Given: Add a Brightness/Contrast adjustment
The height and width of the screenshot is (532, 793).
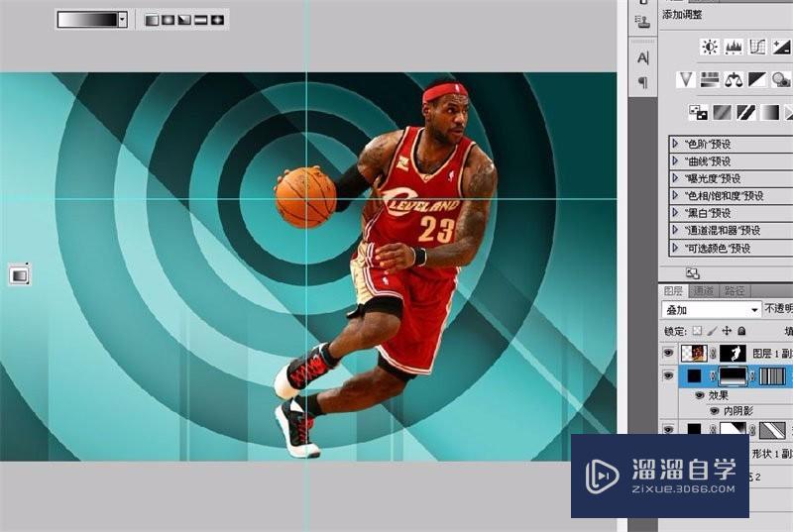Looking at the screenshot, I should pyautogui.click(x=710, y=47).
